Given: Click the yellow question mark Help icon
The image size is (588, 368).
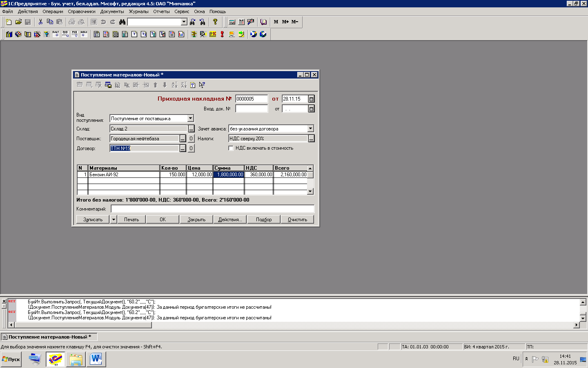Looking at the screenshot, I should pos(215,22).
